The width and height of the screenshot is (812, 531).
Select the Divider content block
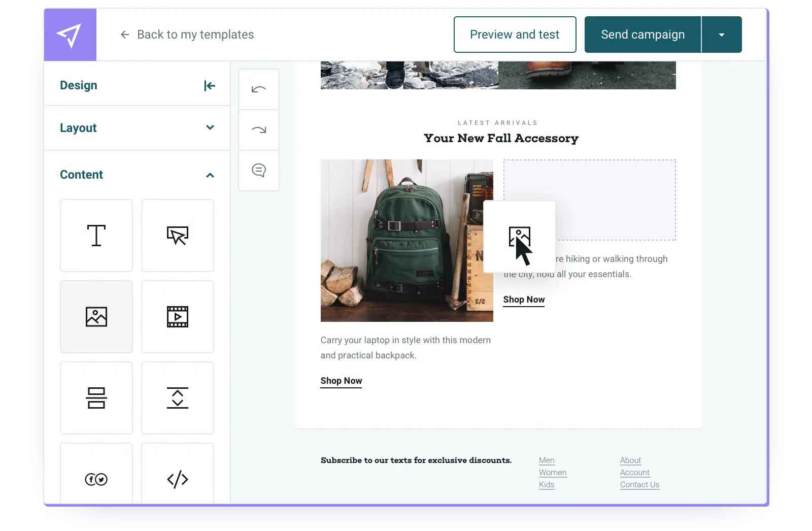(x=96, y=398)
